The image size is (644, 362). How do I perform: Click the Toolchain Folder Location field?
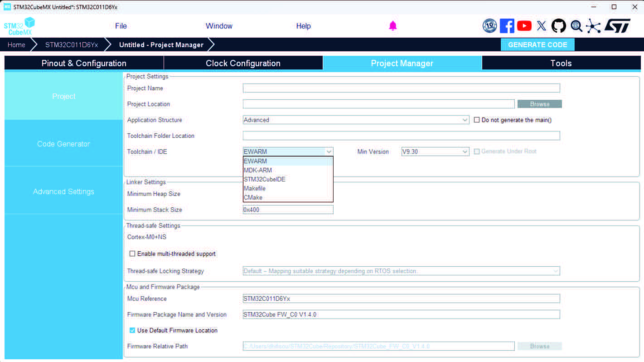(401, 136)
